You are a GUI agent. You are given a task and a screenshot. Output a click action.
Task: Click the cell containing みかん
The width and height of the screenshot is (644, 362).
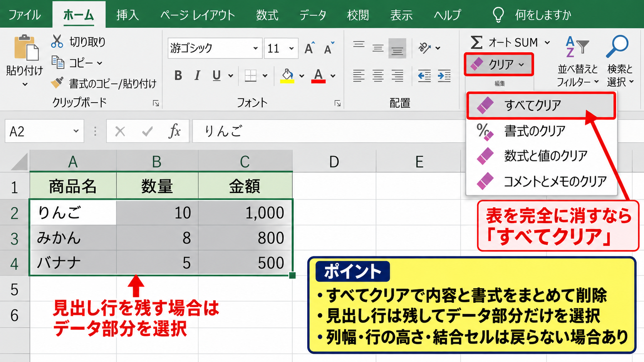[x=73, y=238]
